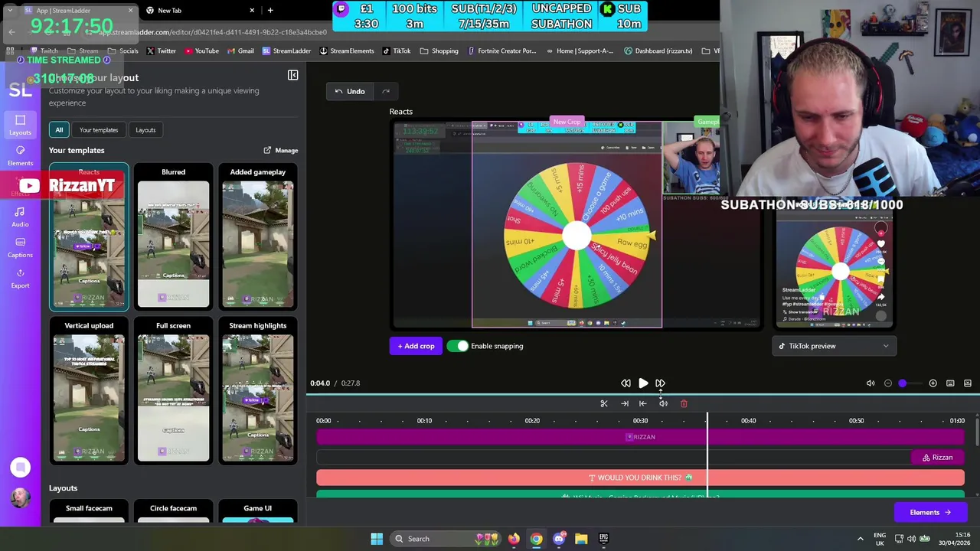Viewport: 980px width, 551px height.
Task: Open the TikTok preview dropdown
Action: 835,346
